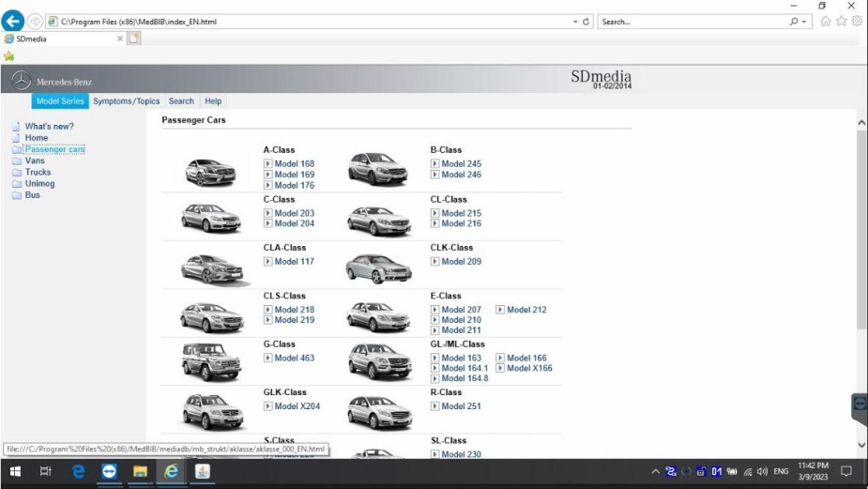
Task: Click the browser forward arrow button
Action: (x=35, y=22)
